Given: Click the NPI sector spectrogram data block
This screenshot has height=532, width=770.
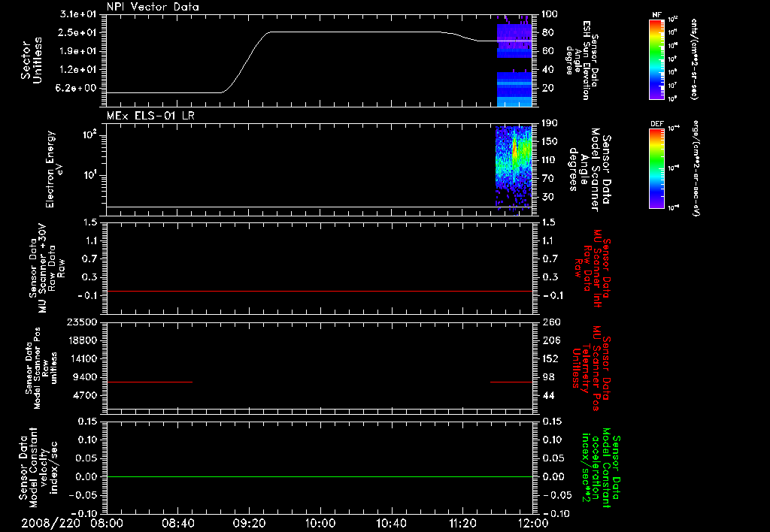Looking at the screenshot, I should [x=514, y=62].
